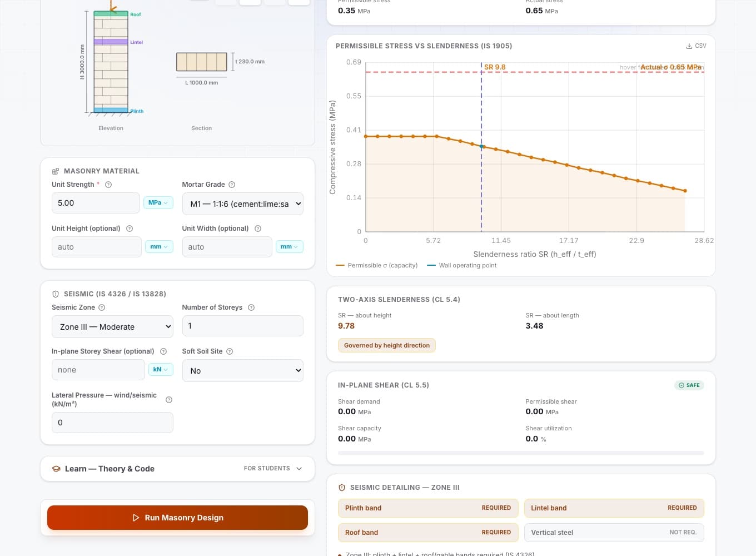Download the chart data as CSV
756x556 pixels.
(x=696, y=46)
